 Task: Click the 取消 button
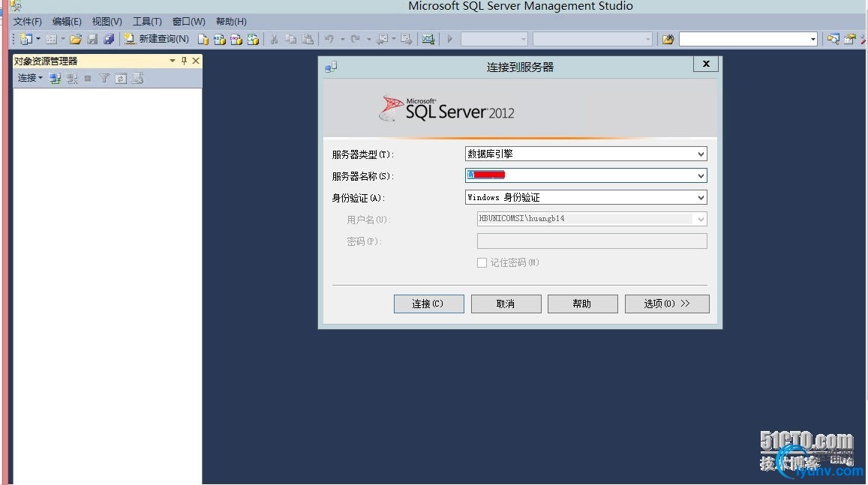[x=506, y=304]
